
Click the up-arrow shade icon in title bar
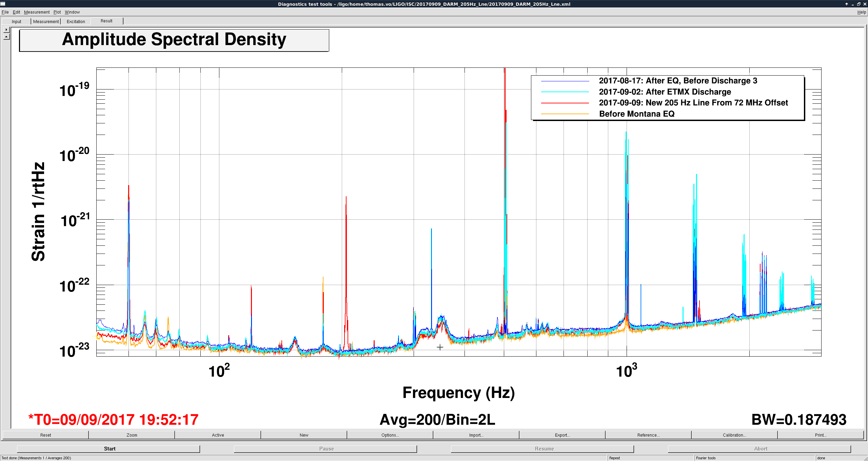pos(846,4)
